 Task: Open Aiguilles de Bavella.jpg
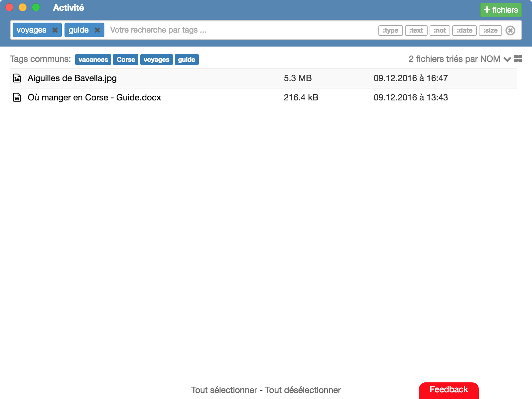pyautogui.click(x=72, y=78)
